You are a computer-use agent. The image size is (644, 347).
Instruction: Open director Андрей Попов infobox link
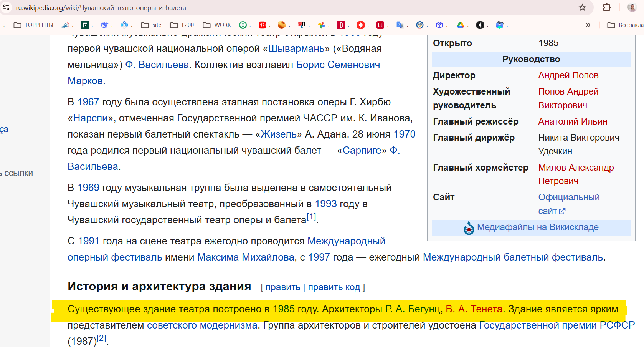568,75
